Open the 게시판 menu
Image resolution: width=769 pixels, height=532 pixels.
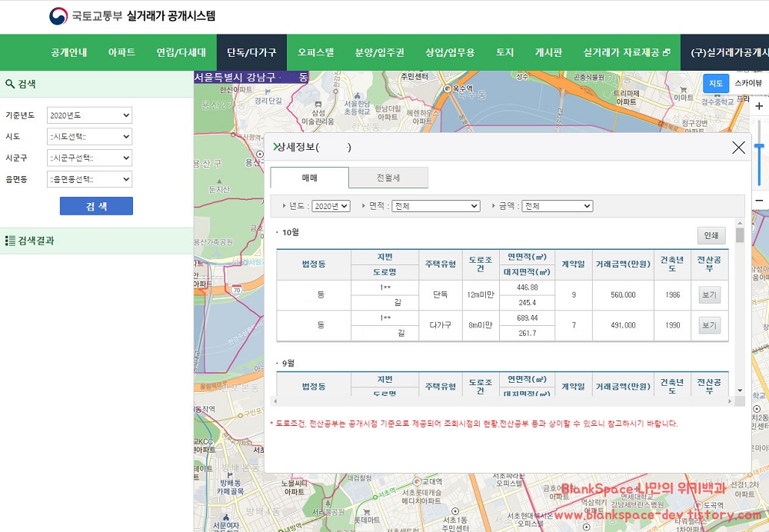coord(548,52)
